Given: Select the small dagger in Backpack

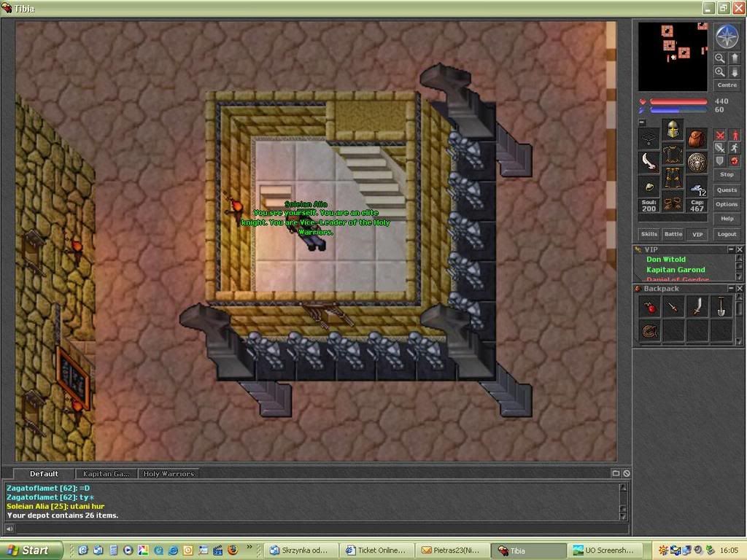Looking at the screenshot, I should click(x=673, y=307).
